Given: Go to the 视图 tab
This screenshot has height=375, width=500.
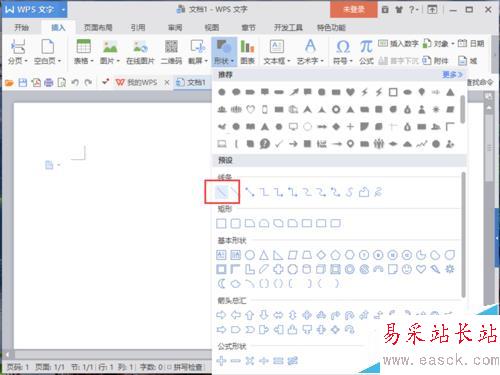Looking at the screenshot, I should click(212, 28).
